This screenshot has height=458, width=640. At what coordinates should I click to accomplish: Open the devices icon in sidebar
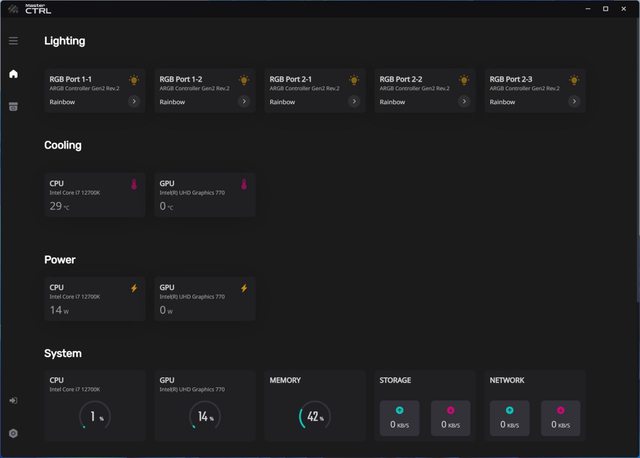[13, 106]
